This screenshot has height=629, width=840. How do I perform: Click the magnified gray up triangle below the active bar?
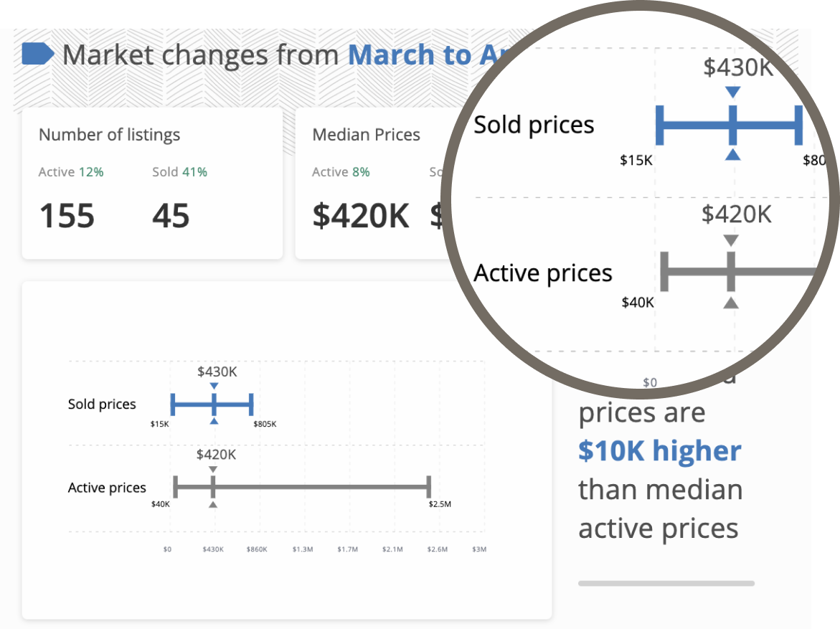730,303
